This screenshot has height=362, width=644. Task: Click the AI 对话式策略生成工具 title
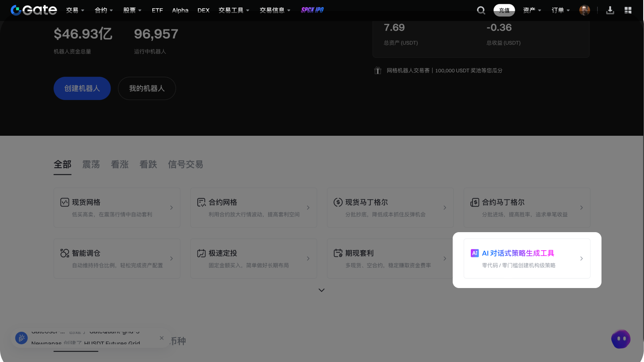518,253
